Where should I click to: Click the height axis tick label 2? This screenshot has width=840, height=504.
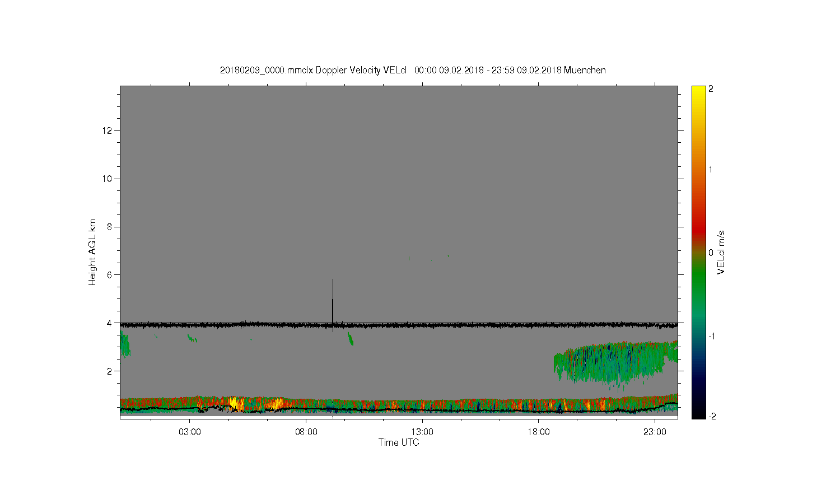pyautogui.click(x=110, y=371)
